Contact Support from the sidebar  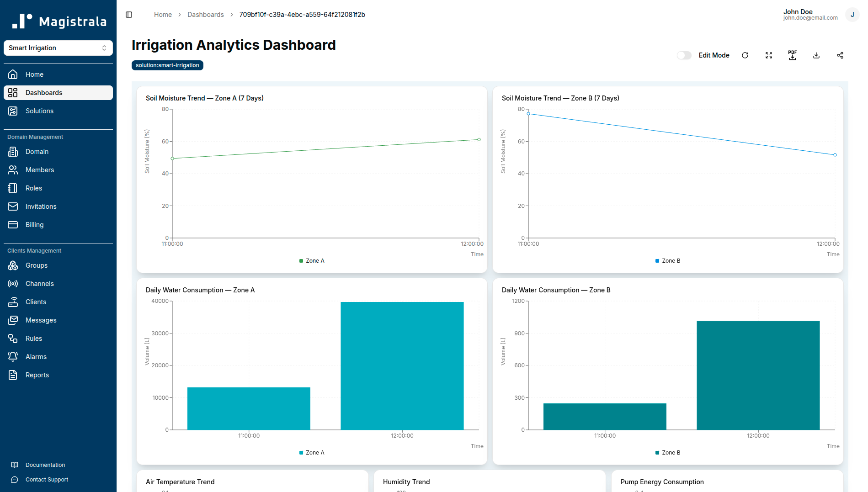(47, 479)
